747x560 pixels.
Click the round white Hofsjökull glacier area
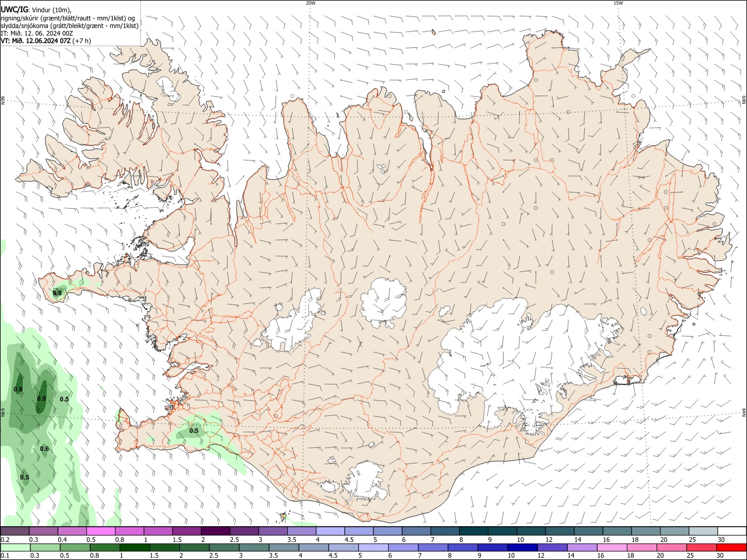pos(383,302)
